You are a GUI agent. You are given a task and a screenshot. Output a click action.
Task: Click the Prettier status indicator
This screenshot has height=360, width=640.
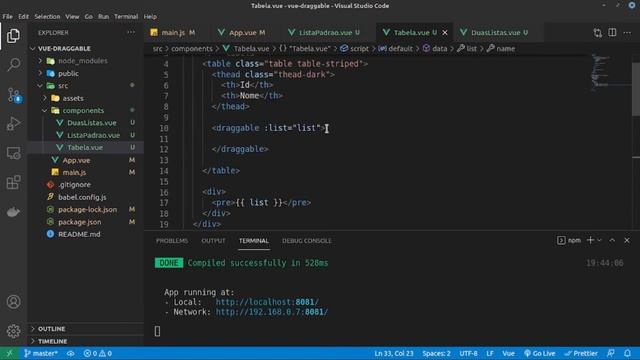click(581, 353)
